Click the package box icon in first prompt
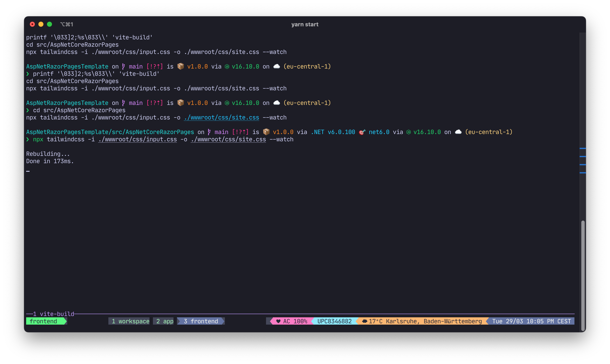 tap(181, 66)
